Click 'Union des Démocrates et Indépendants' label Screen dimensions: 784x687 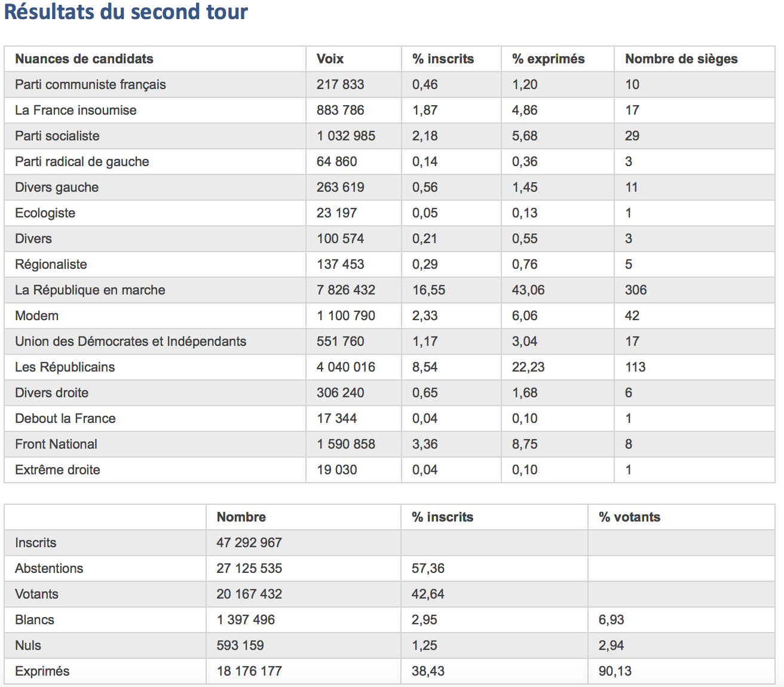pyautogui.click(x=130, y=342)
